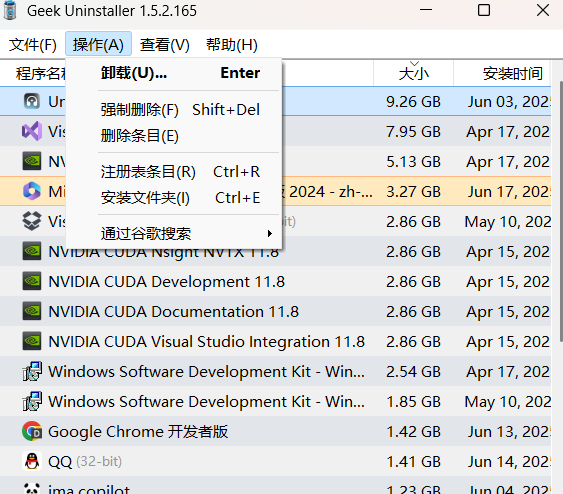Image resolution: width=563 pixels, height=494 pixels.
Task: Click the ima.copilot panda icon
Action: point(32,489)
